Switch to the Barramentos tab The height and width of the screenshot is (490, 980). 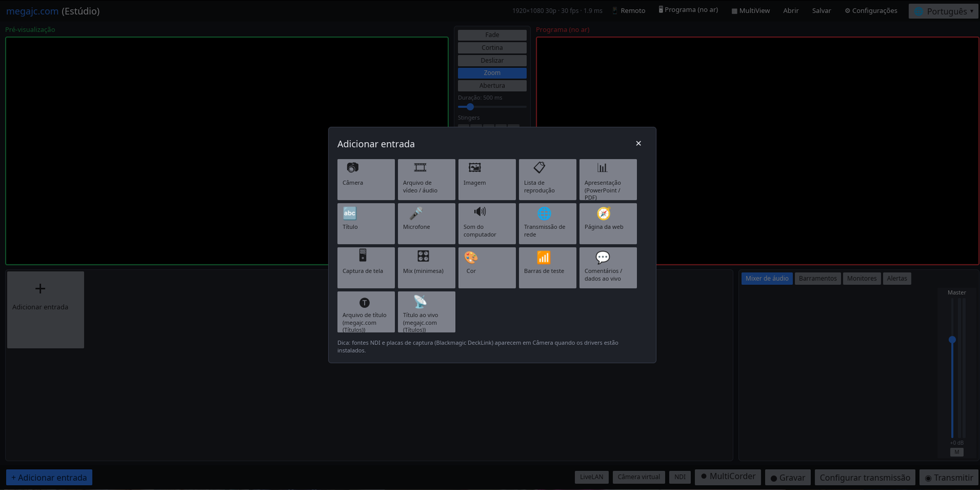pos(818,279)
